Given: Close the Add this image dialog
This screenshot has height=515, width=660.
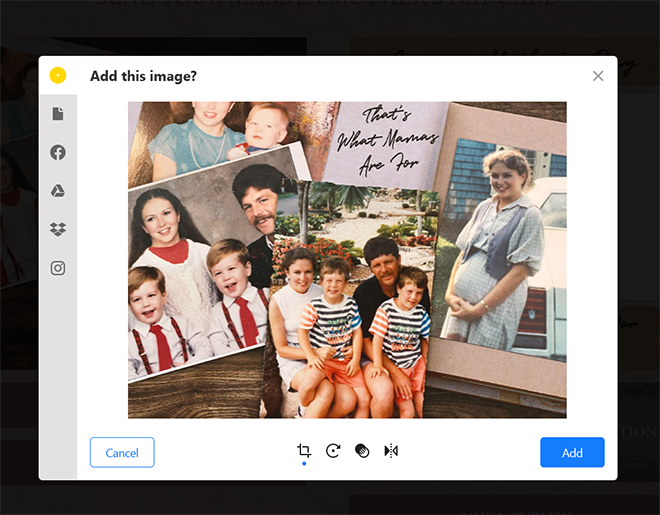Looking at the screenshot, I should click(598, 76).
